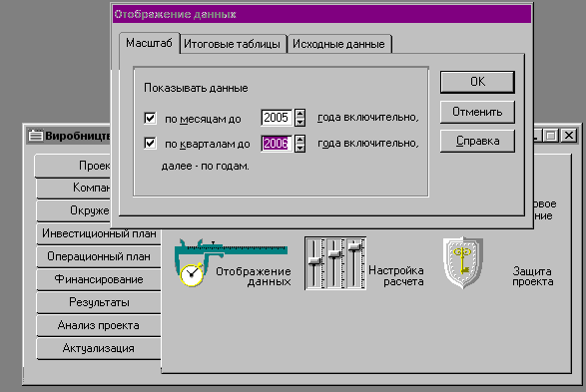Open the Актуализация section
586x392 pixels.
pyautogui.click(x=99, y=348)
